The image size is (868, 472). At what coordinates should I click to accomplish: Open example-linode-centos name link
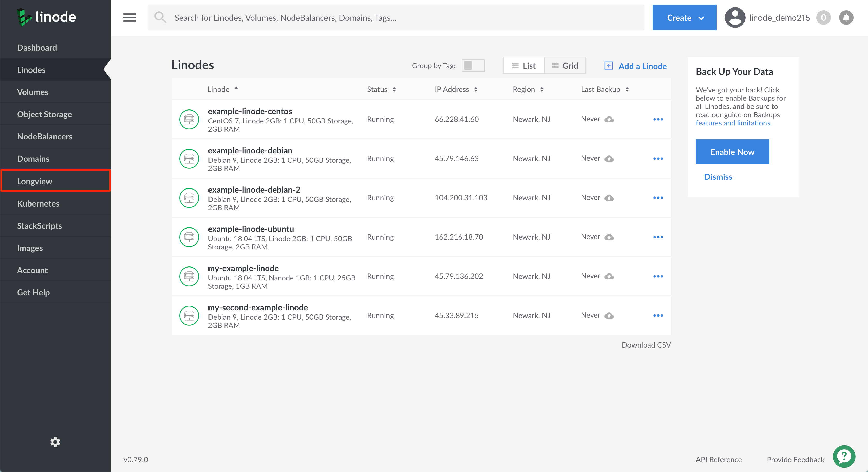coord(250,111)
